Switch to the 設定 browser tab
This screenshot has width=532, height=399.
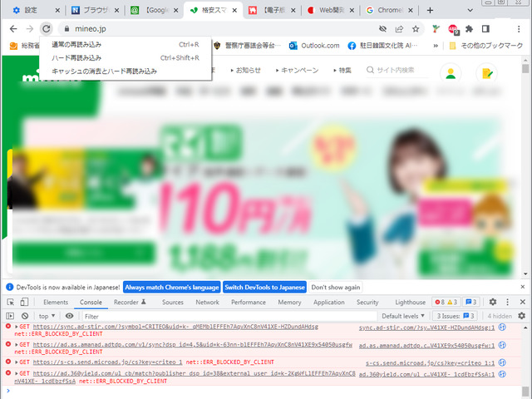click(35, 11)
